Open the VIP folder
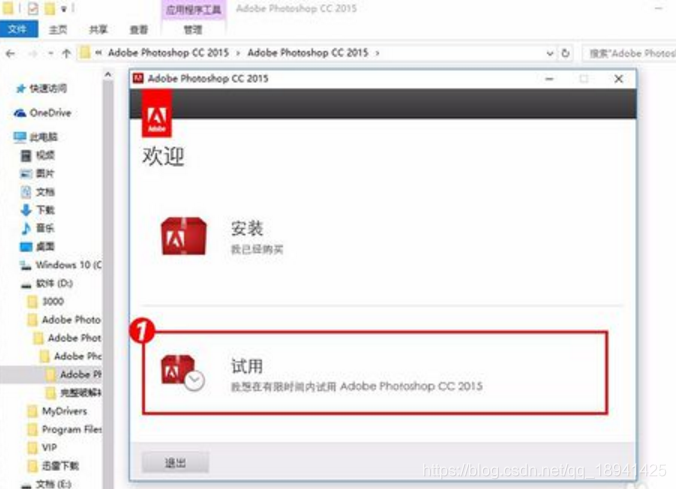 pyautogui.click(x=42, y=448)
